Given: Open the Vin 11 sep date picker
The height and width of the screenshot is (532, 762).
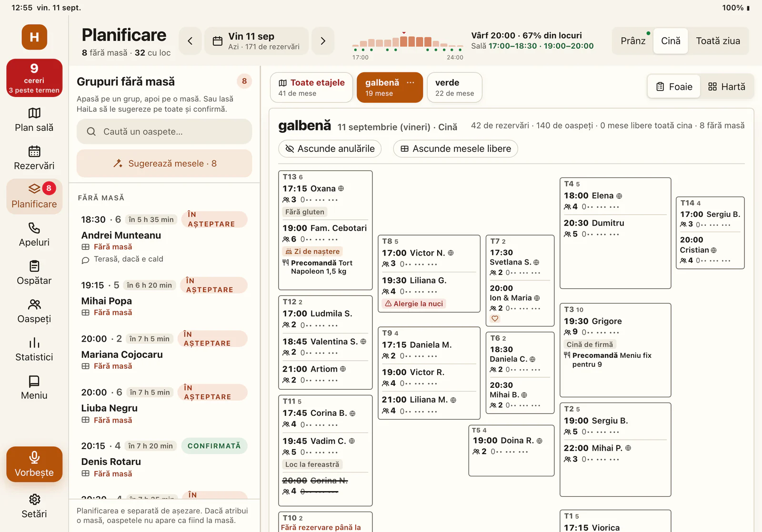Looking at the screenshot, I should point(256,41).
